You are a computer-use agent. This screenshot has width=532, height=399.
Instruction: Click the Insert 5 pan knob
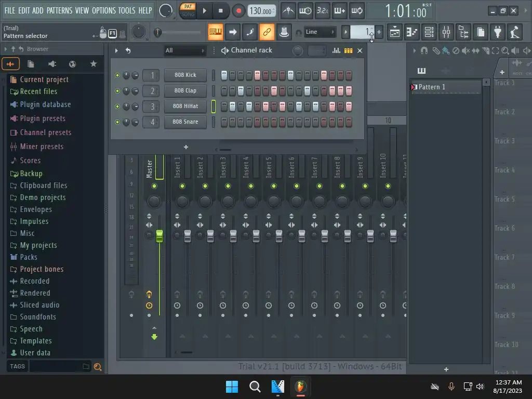[x=273, y=202]
